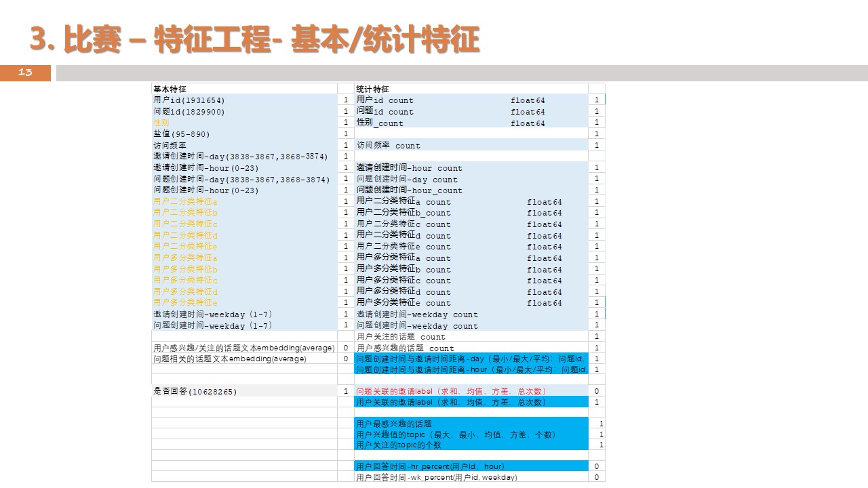The height and width of the screenshot is (488, 868).
Task: Select the orange '用户二分类特征c' cell
Action: [244, 224]
